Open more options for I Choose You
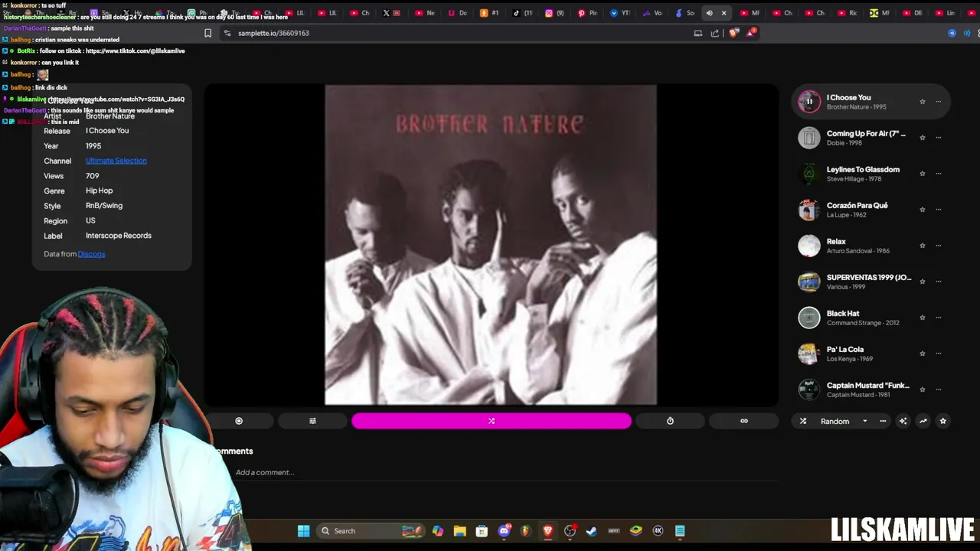 (x=939, y=102)
